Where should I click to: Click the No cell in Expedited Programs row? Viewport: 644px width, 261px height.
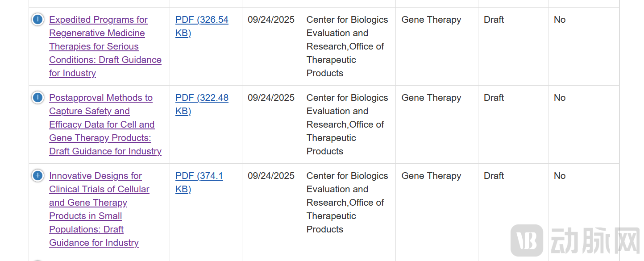[x=559, y=20]
